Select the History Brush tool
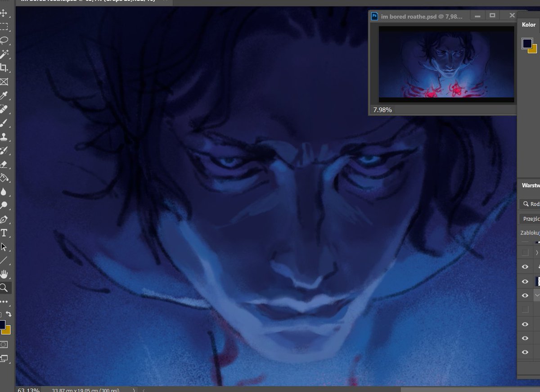The image size is (540, 392). coord(4,150)
